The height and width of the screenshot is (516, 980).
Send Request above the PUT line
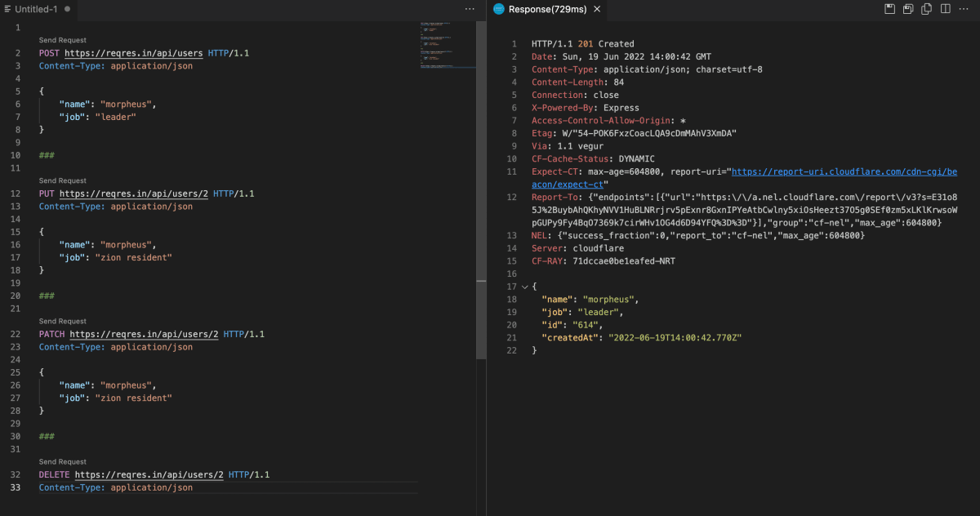[x=62, y=180]
